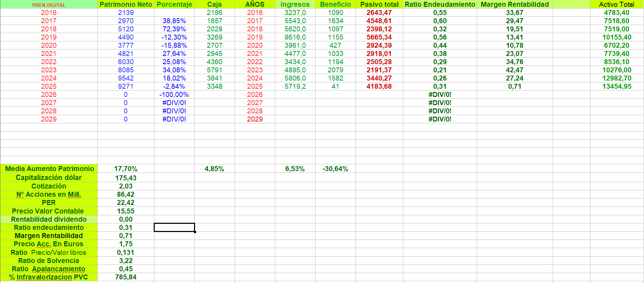Select the first column's 2023 year cell
Screen dimensions: 644x283
tap(49, 70)
